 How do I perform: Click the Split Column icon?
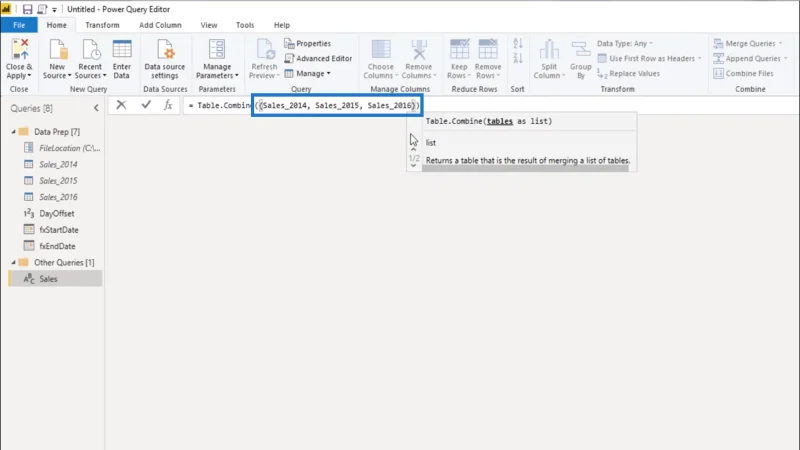click(x=549, y=49)
